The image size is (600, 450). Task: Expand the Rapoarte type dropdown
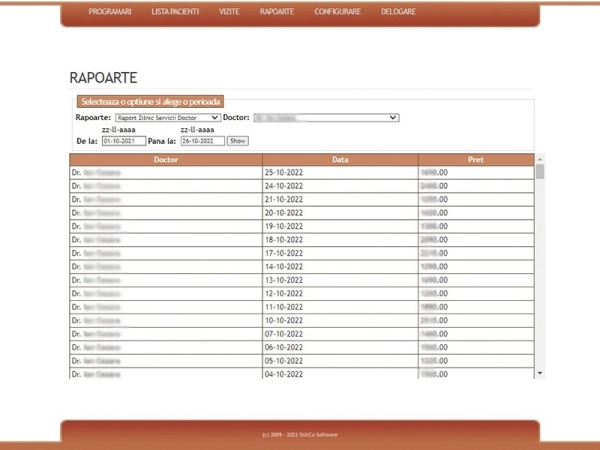(167, 117)
